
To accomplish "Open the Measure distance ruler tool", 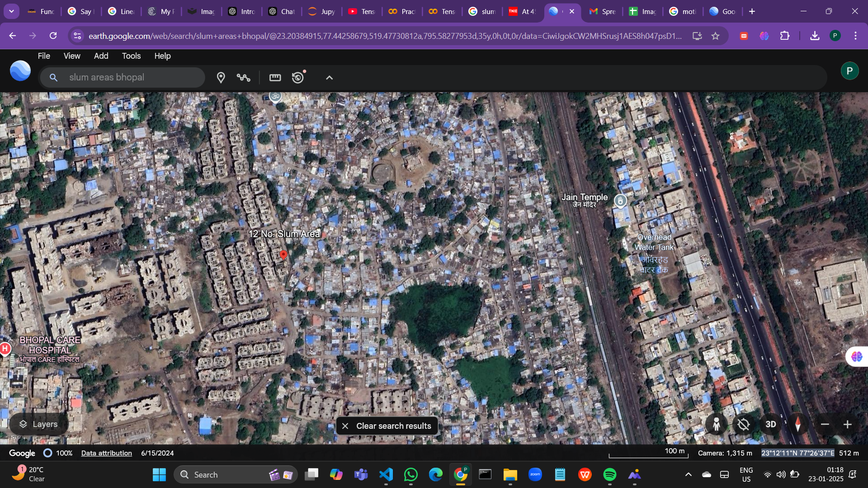I will coord(275,78).
